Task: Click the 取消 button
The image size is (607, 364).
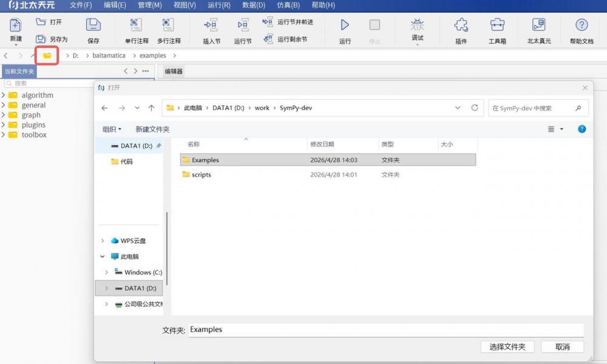Action: pyautogui.click(x=562, y=347)
